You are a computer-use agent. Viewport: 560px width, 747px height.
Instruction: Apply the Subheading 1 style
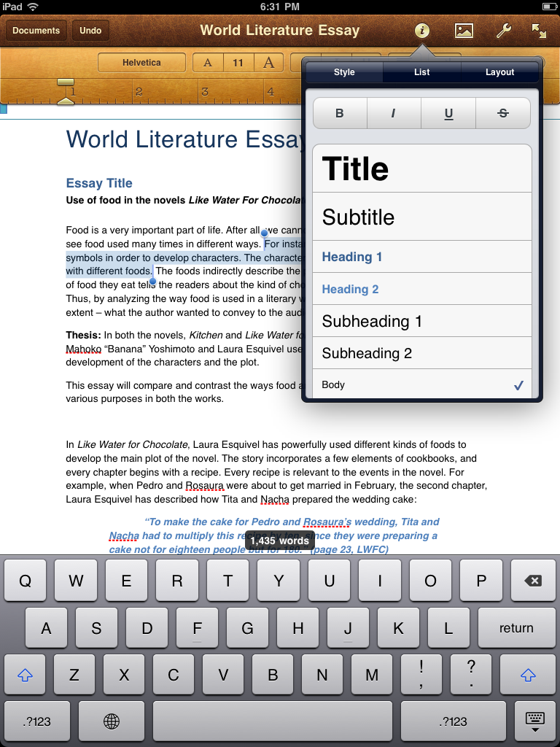[422, 321]
